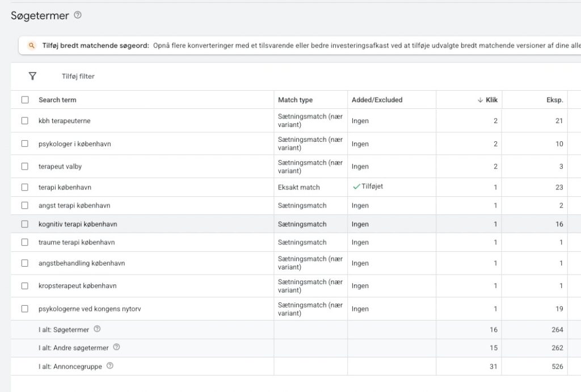Click Andre søgetermer total impressions 262

[x=557, y=348]
